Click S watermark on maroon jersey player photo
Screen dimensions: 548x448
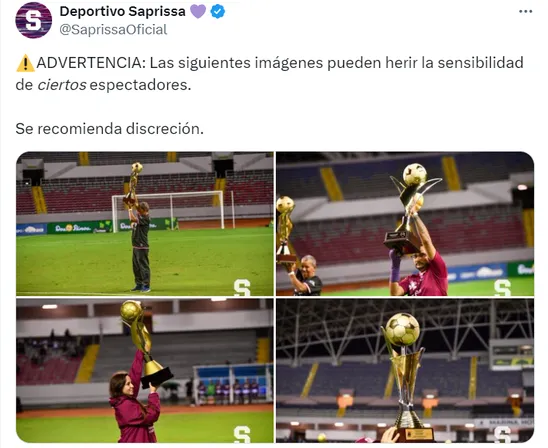(x=503, y=288)
